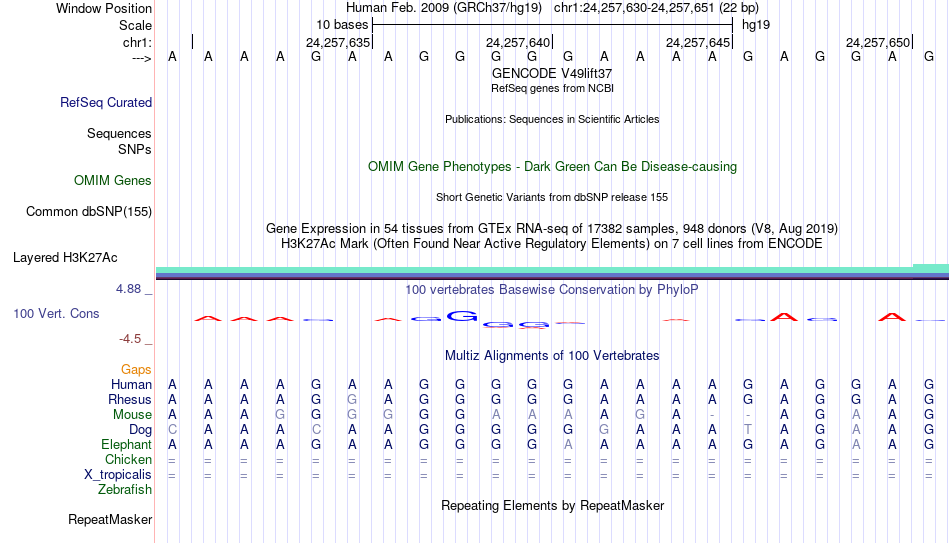Image resolution: width=950 pixels, height=543 pixels.
Task: Click Publications: Sequences in Scientific Articles title
Action: click(x=552, y=119)
